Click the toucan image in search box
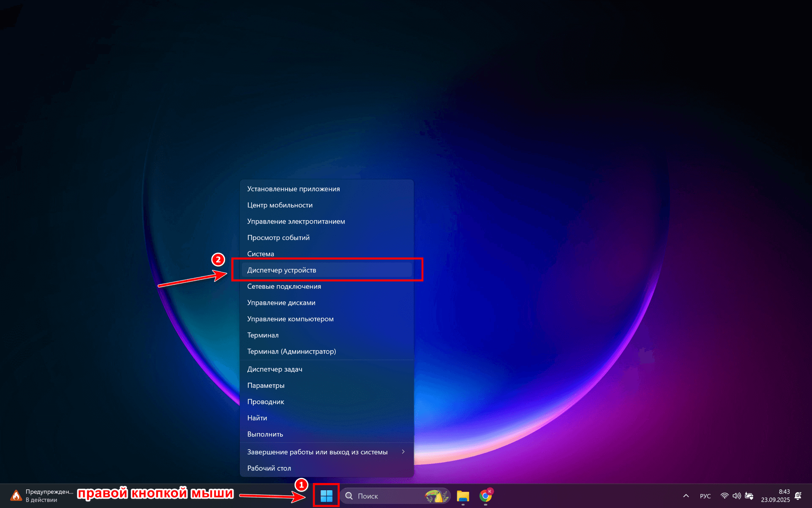Image resolution: width=812 pixels, height=508 pixels. click(x=436, y=496)
